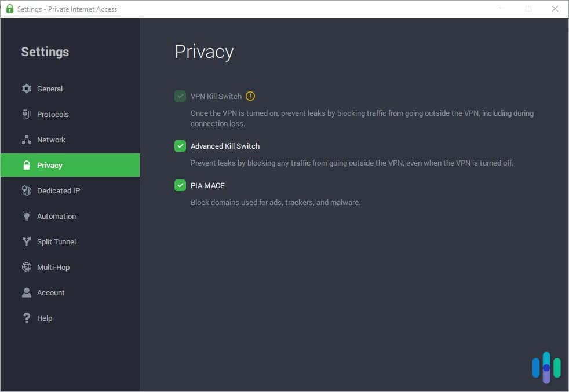Click the green lock app icon in title bar
Viewport: 569px width, 392px height.
(x=9, y=9)
